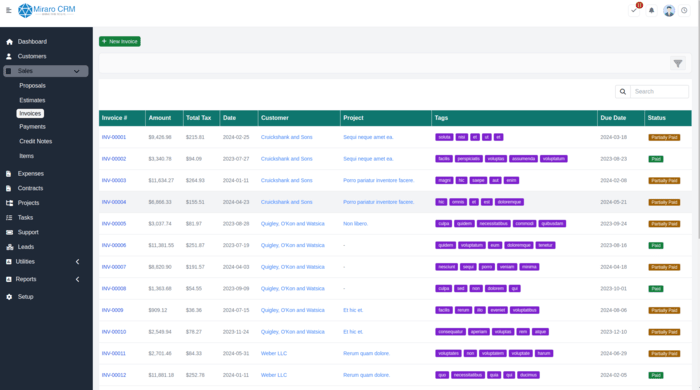This screenshot has width=700, height=390.
Task: Click the Expenses file icon
Action: tap(9, 174)
